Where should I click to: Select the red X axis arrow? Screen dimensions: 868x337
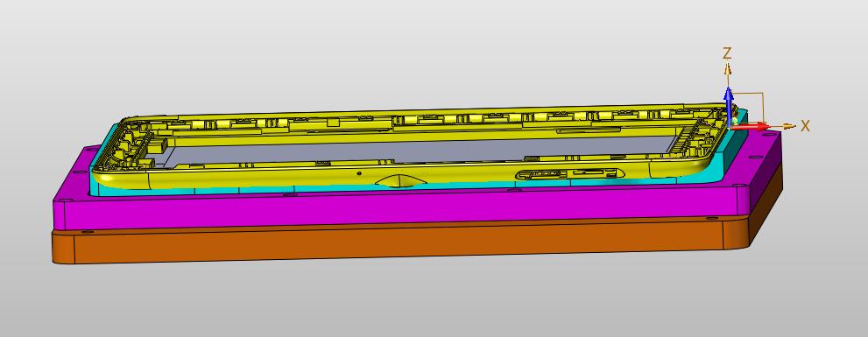[x=750, y=127]
